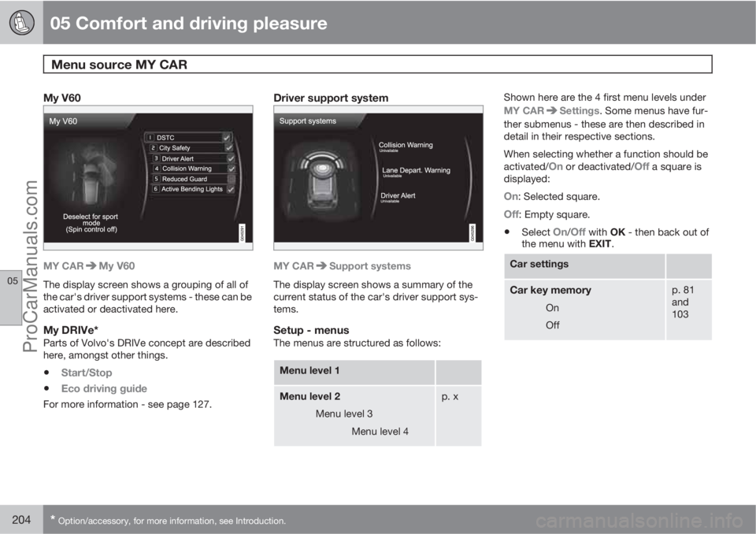Click the My V60 screen image
756x534 pixels.
(x=148, y=177)
